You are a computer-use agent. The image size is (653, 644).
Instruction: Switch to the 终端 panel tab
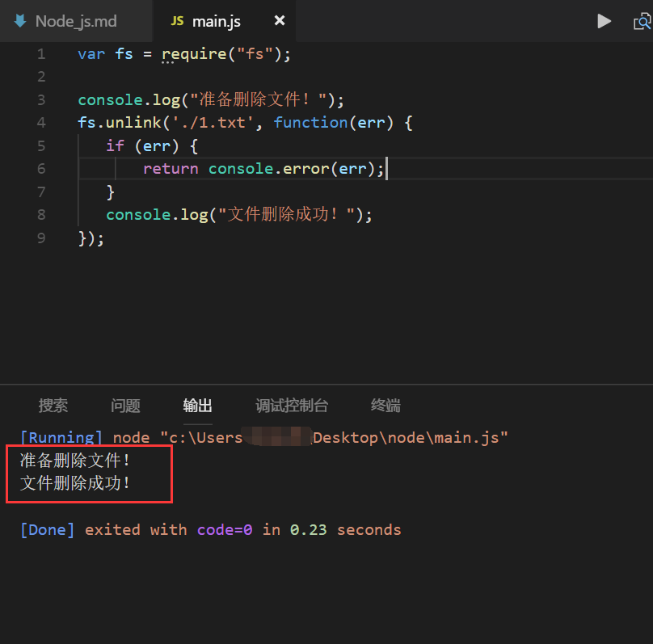385,406
